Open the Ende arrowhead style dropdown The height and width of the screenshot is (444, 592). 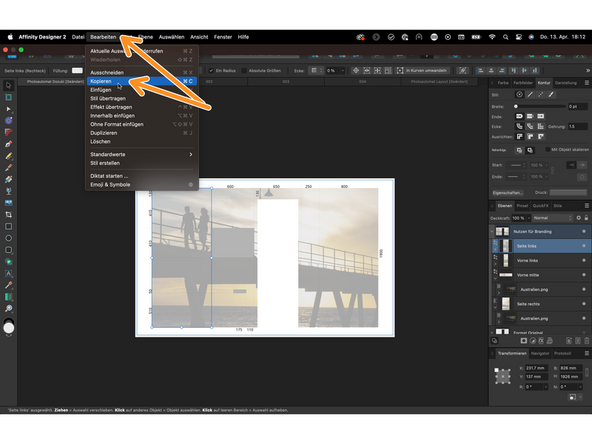click(516, 177)
